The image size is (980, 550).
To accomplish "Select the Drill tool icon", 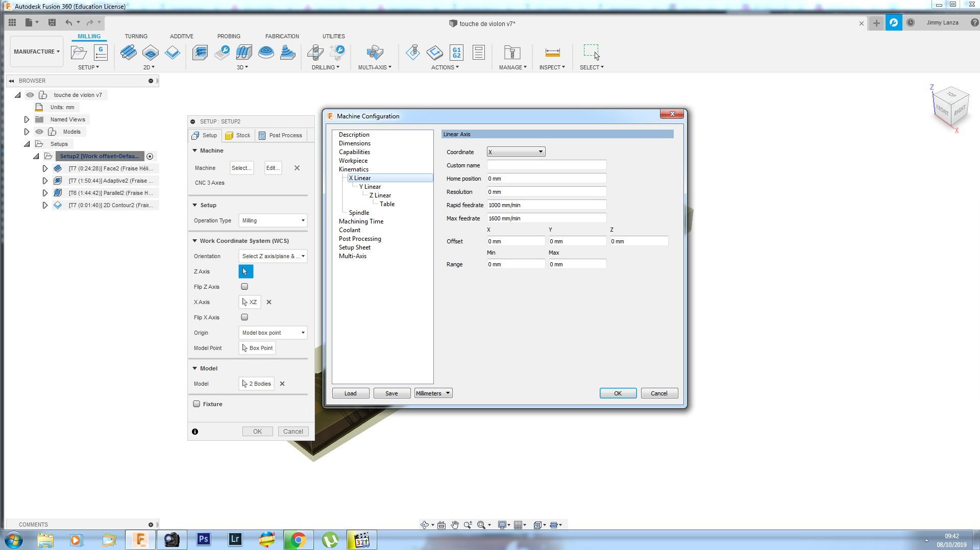I will point(315,53).
